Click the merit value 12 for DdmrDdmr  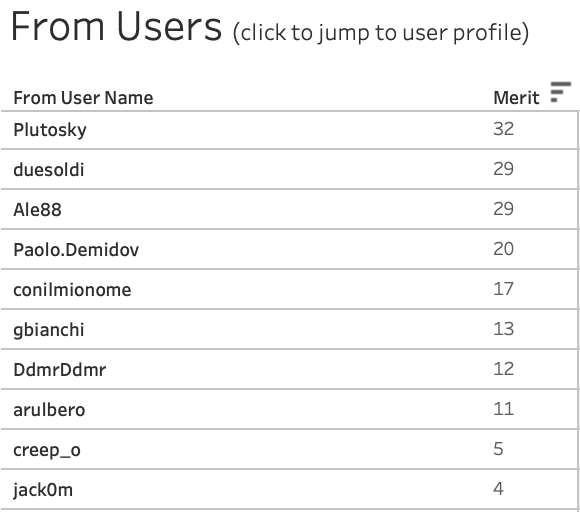(x=503, y=369)
